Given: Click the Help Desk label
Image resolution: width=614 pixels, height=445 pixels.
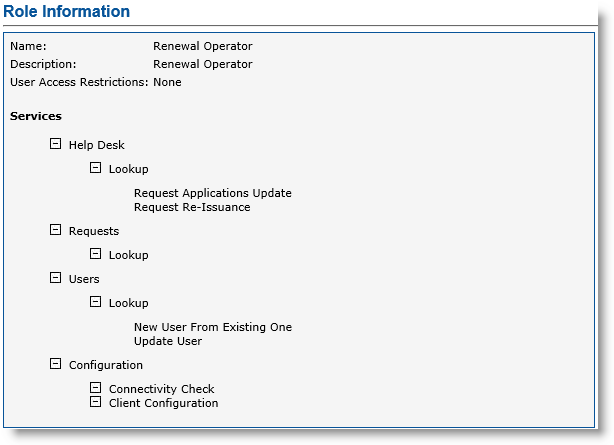Looking at the screenshot, I should click(96, 145).
